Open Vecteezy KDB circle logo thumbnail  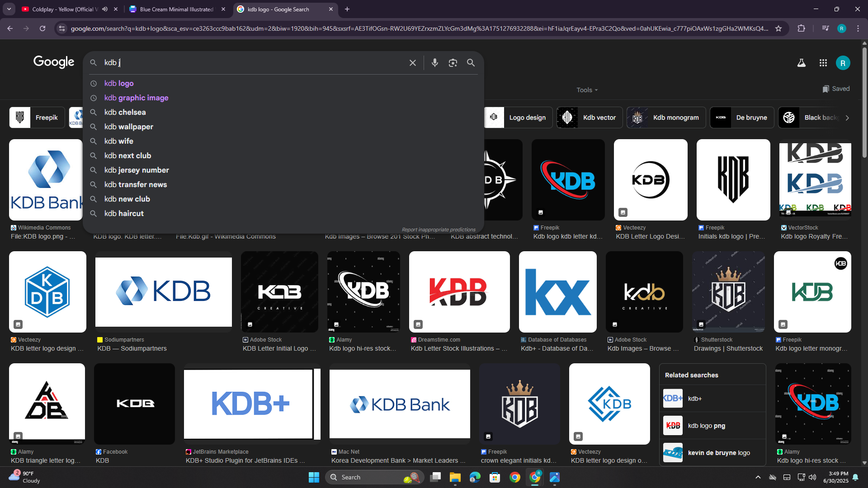[651, 180]
